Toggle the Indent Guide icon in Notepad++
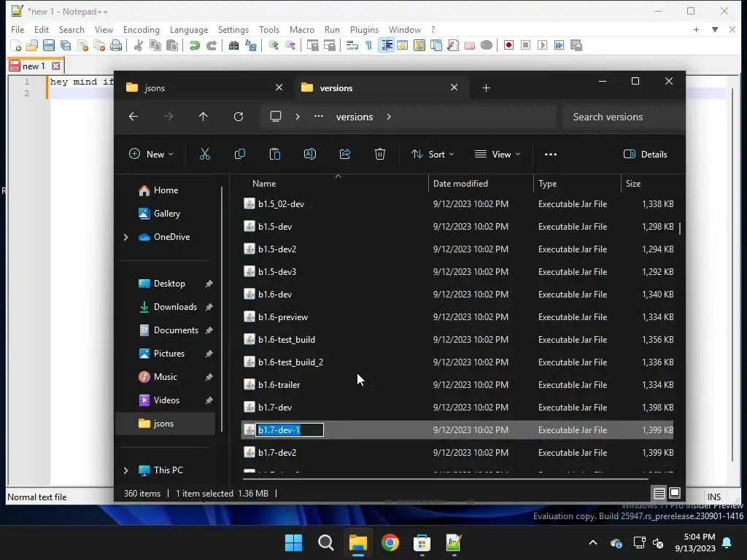 point(387,46)
